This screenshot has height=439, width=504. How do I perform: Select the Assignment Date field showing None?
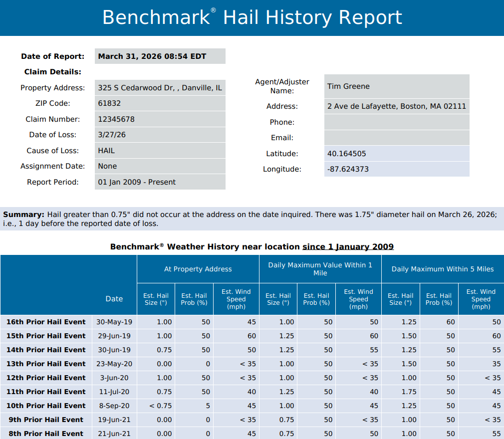(160, 166)
